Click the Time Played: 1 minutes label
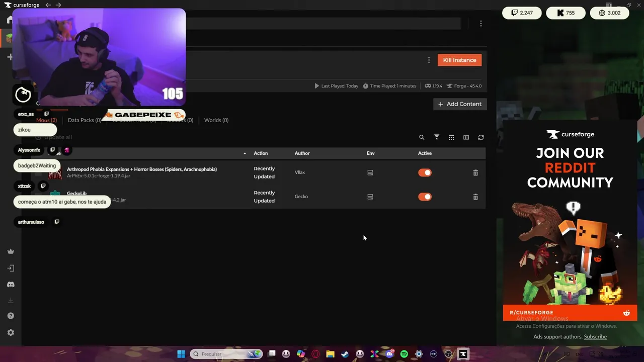This screenshot has width=644, height=362. [389, 86]
